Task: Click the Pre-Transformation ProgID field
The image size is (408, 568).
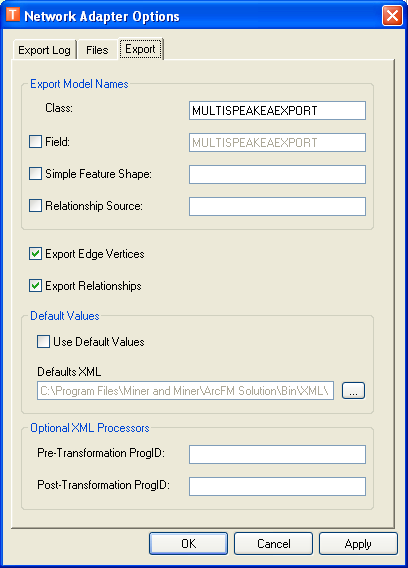Action: (277, 454)
